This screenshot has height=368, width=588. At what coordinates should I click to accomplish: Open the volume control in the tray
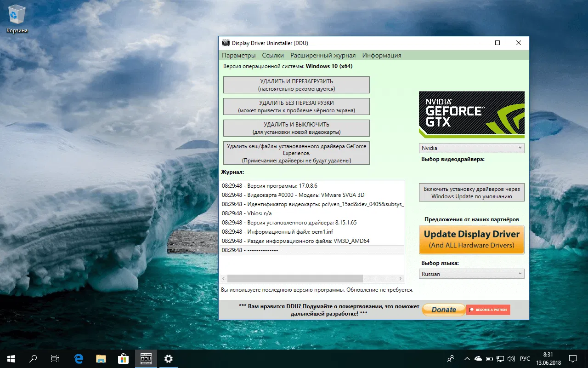point(511,358)
